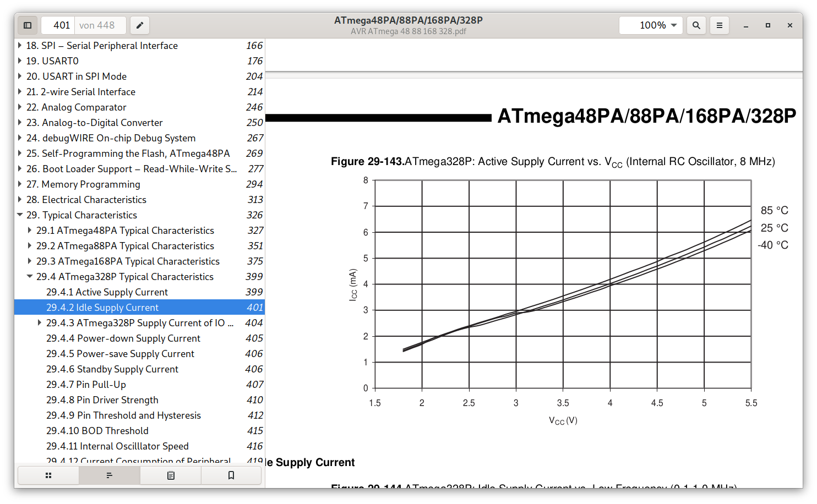Image resolution: width=817 pixels, height=504 pixels.
Task: Go to 27. Memory Programming
Action: pyautogui.click(x=83, y=184)
